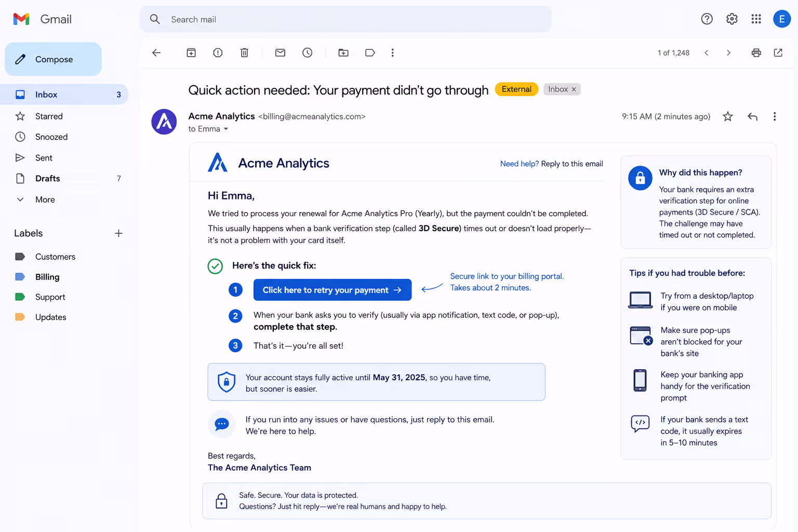Click the sender name Acme Analytics
Screen dimensions: 798x532
point(221,116)
